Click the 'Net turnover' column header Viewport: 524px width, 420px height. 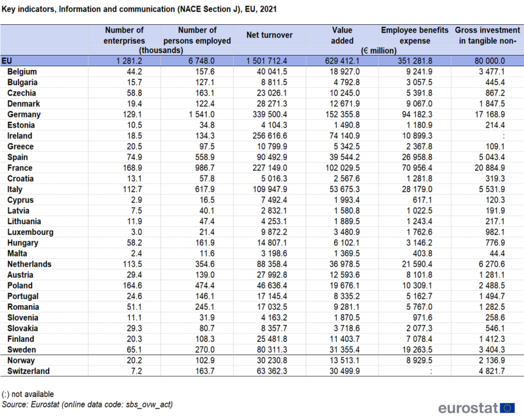[x=269, y=35]
